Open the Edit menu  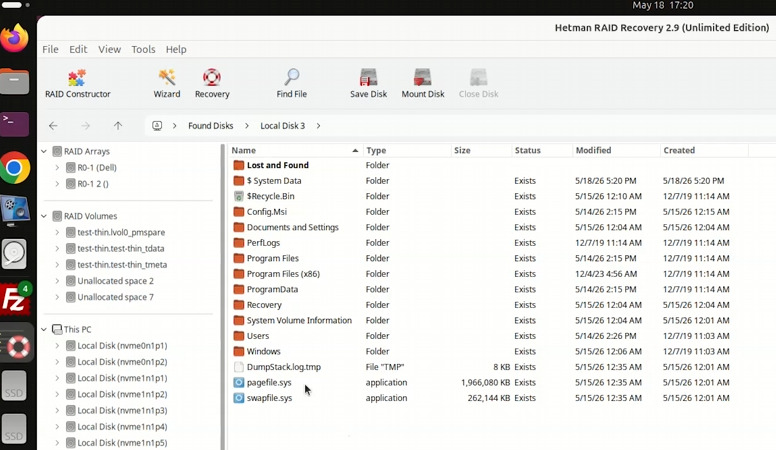(x=78, y=49)
